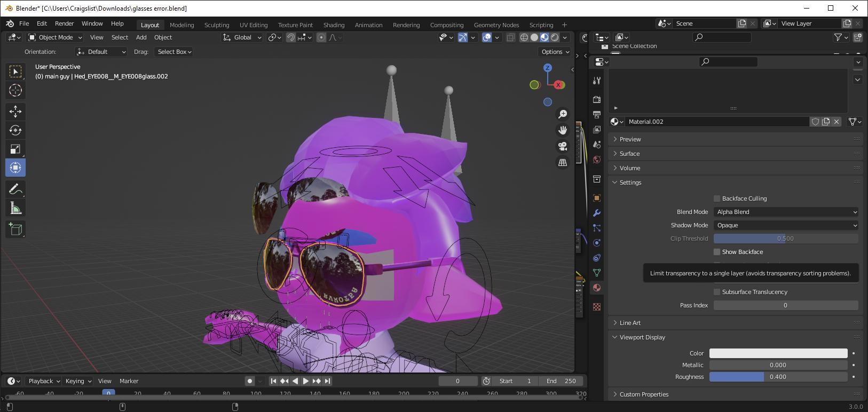The width and height of the screenshot is (868, 412).
Task: Switch to the Shading workspace tab
Action: tap(334, 25)
